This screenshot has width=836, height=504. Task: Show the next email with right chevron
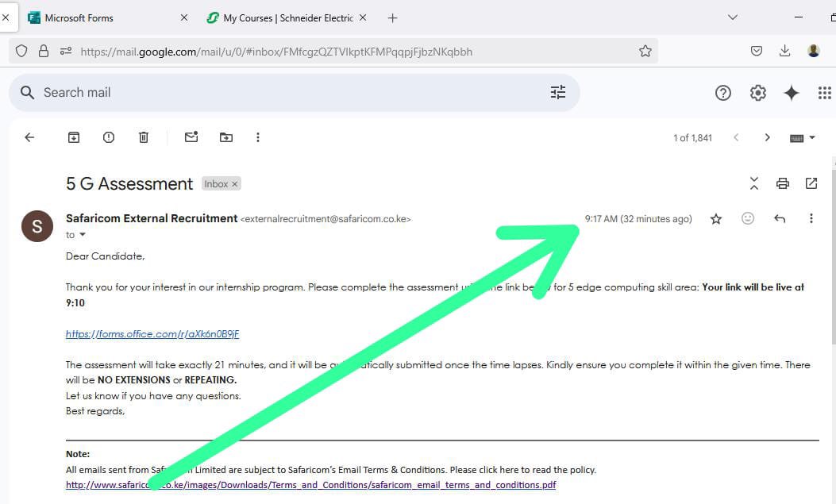pos(767,137)
